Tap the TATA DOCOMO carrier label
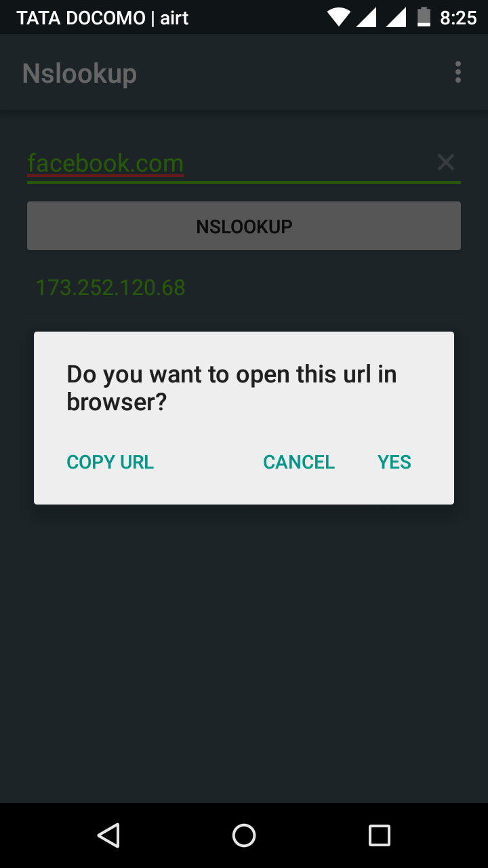The image size is (488, 868). click(81, 18)
